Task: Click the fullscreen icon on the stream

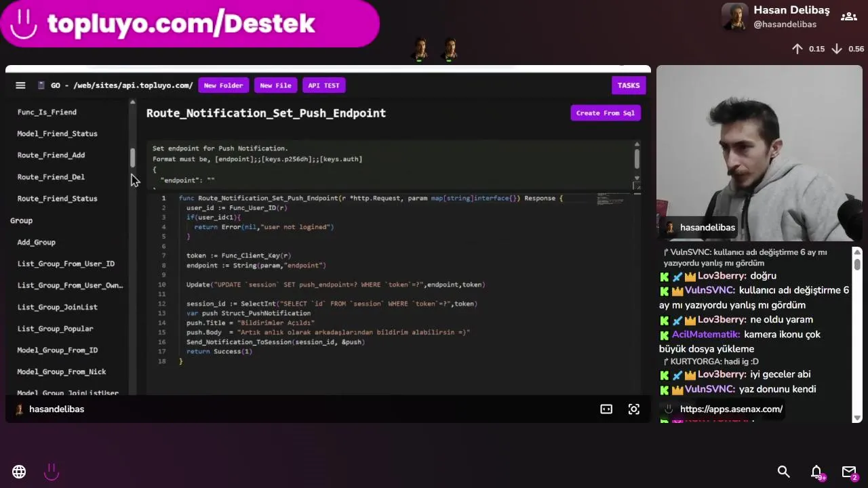Action: [x=633, y=409]
